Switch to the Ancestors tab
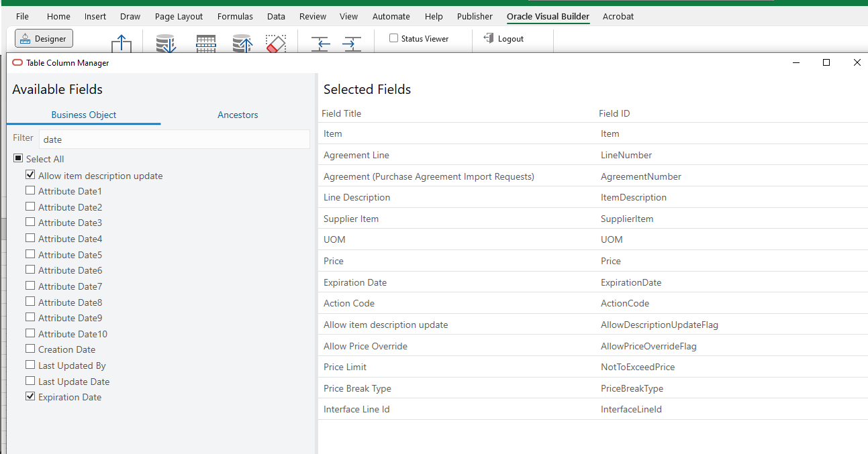The image size is (868, 454). point(238,115)
